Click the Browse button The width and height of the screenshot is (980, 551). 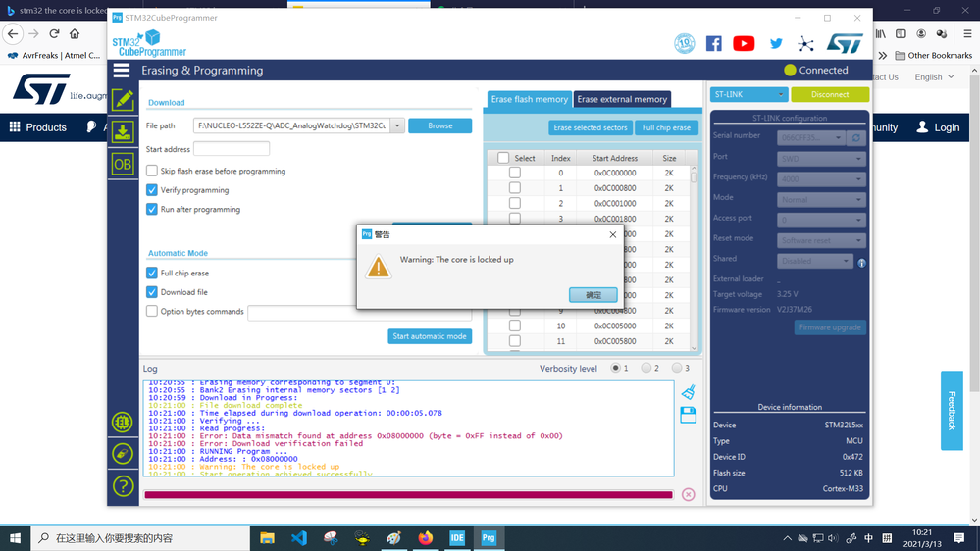coord(440,125)
